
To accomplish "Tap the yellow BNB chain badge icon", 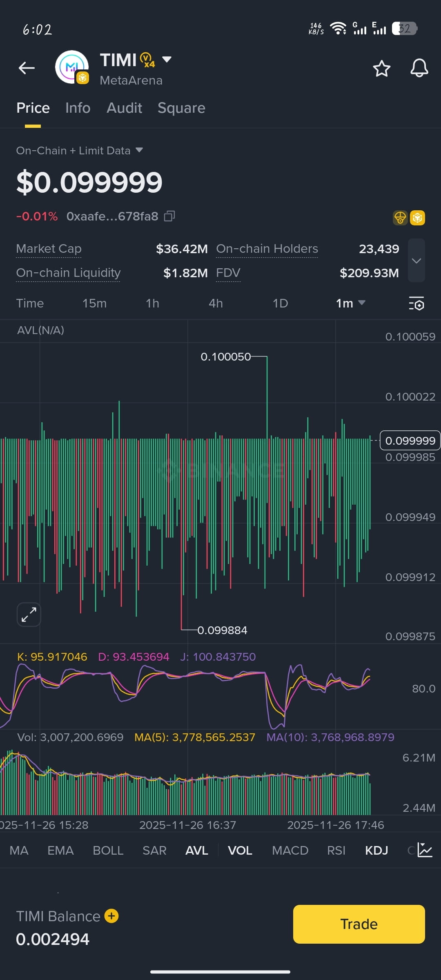I will tap(417, 218).
